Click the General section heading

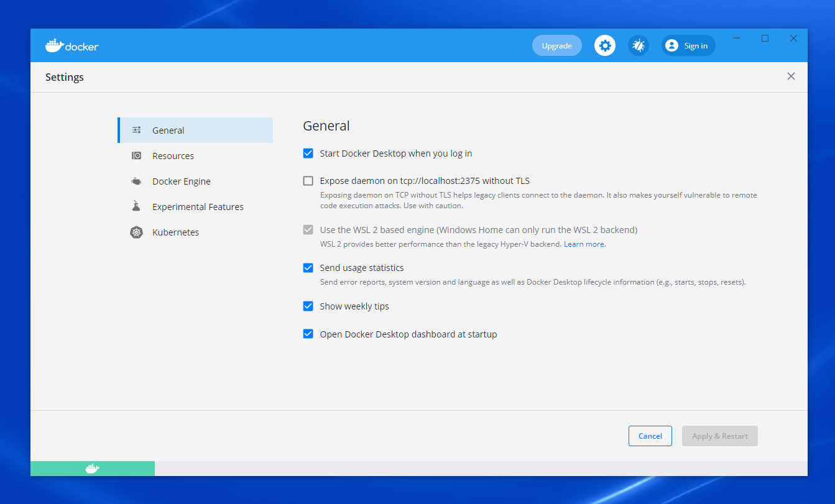[326, 126]
